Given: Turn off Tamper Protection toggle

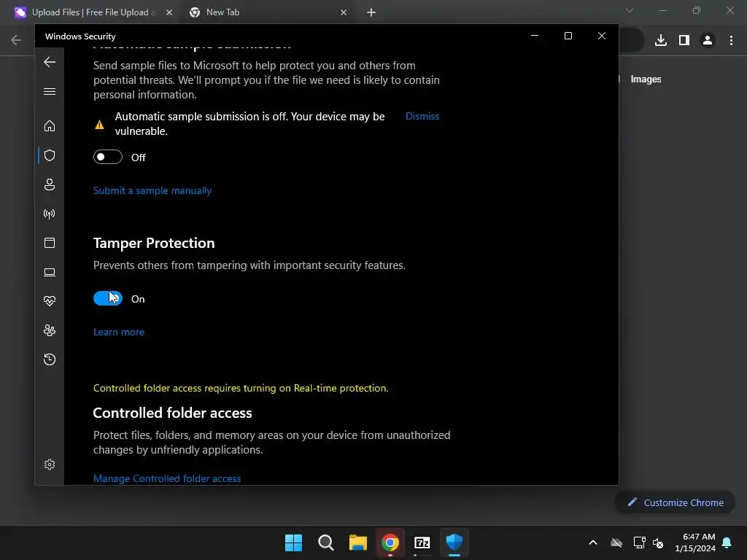Looking at the screenshot, I should click(108, 298).
